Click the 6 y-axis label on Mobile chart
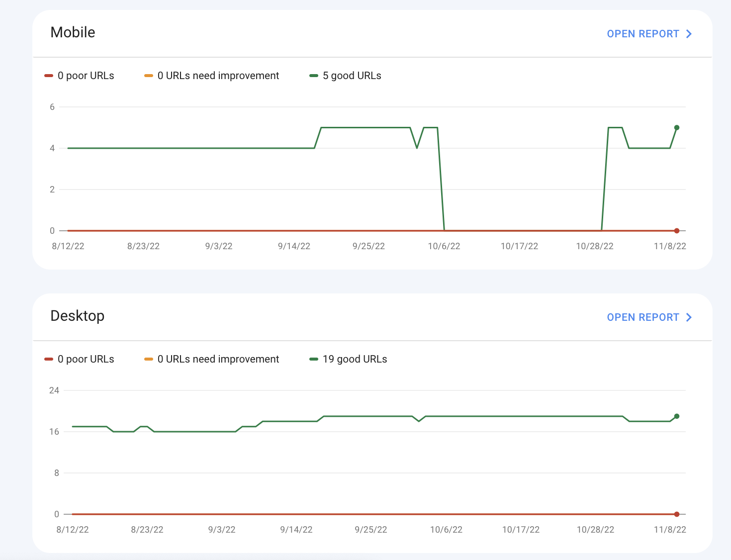 (52, 107)
